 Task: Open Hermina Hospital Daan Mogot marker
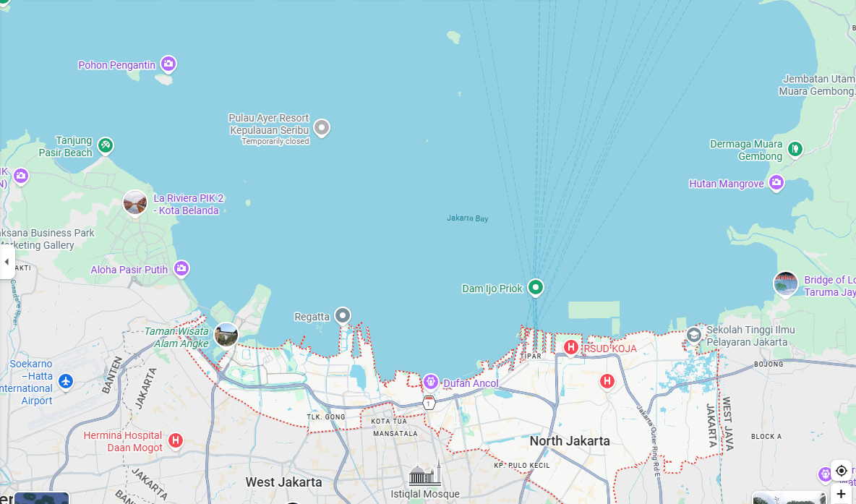[175, 440]
